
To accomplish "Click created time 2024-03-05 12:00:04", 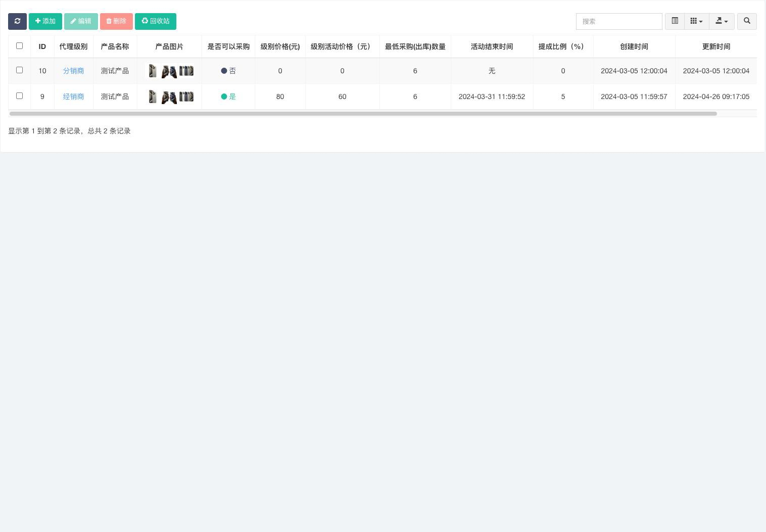I will 634,71.
